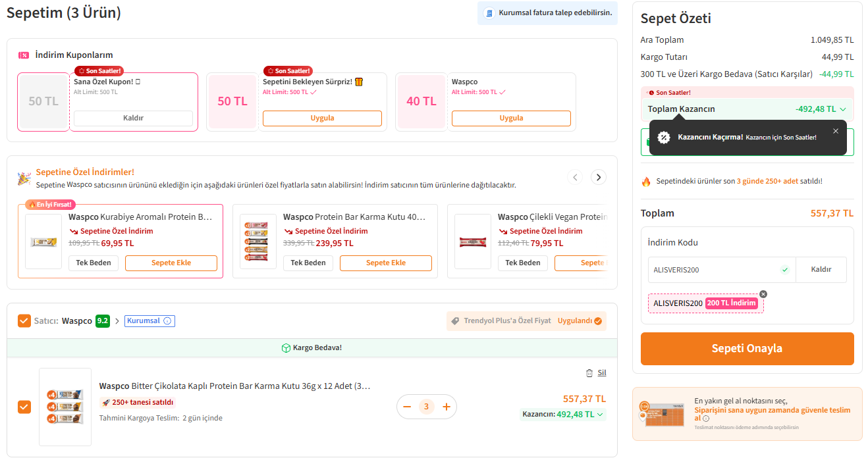
Task: Uncheck the protein bar product checkbox
Action: (24, 407)
